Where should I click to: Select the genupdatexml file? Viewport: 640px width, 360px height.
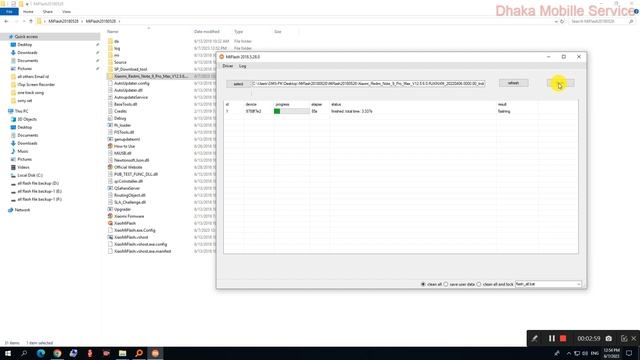[x=127, y=139]
